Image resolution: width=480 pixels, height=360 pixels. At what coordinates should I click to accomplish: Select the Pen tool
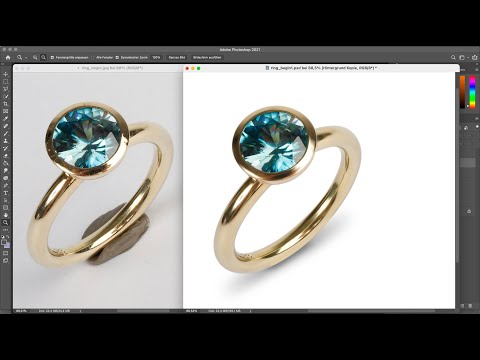click(x=6, y=185)
